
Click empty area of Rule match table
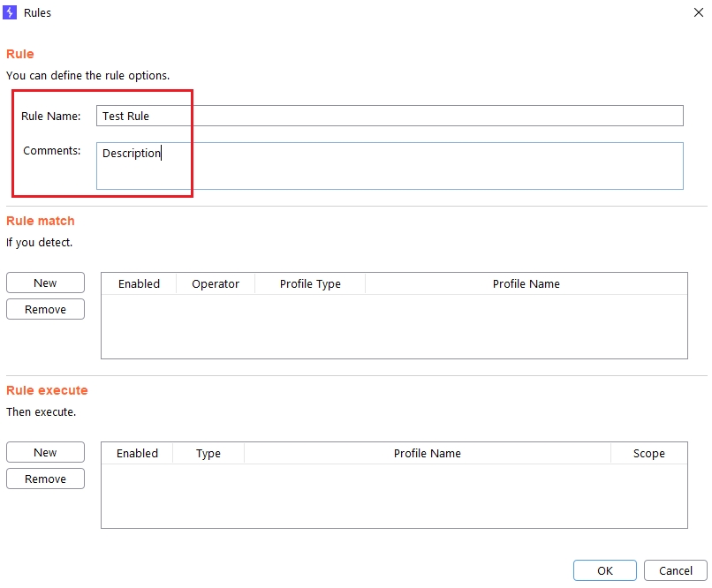394,326
